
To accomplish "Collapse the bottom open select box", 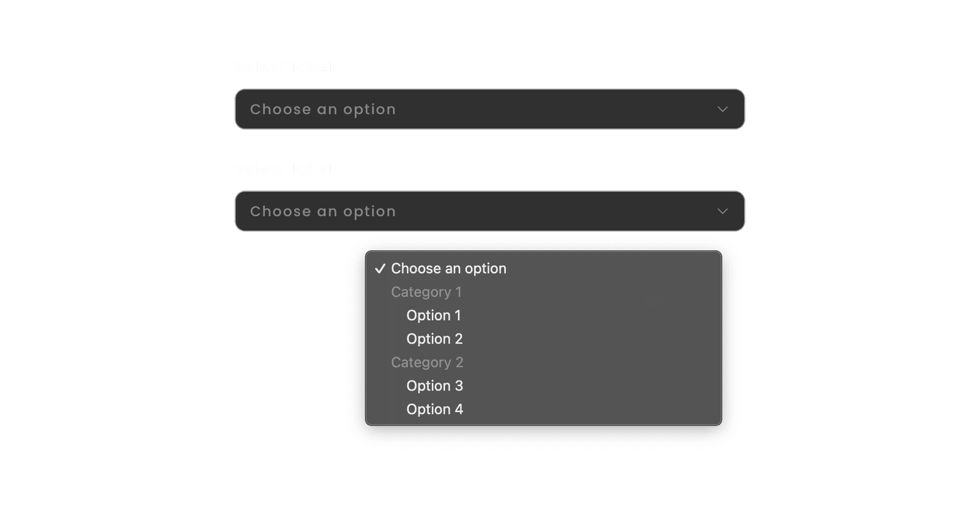I will click(x=489, y=211).
